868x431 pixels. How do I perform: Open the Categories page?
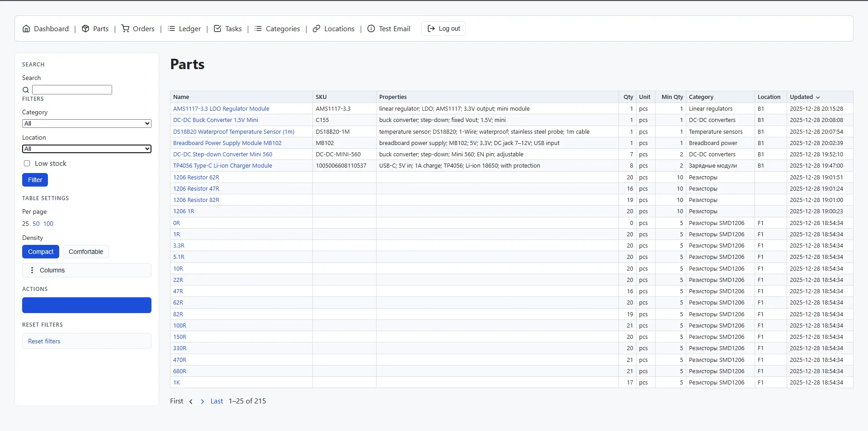tap(277, 28)
